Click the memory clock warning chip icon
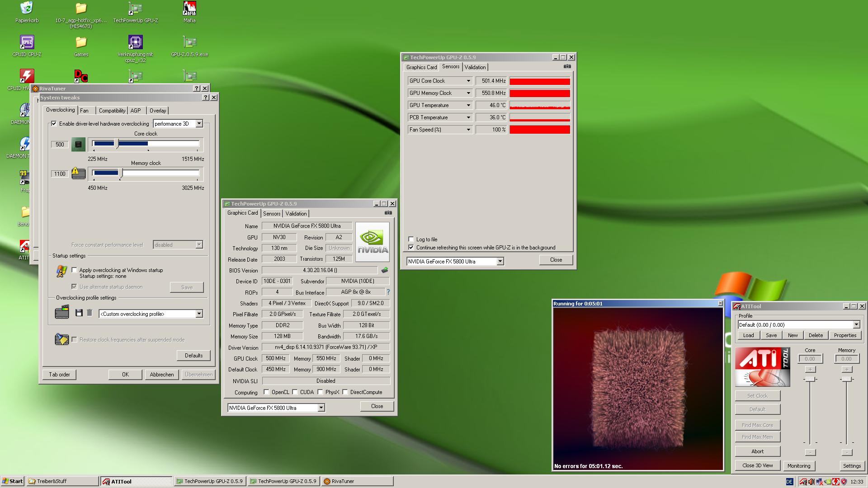This screenshot has width=868, height=488. click(78, 174)
